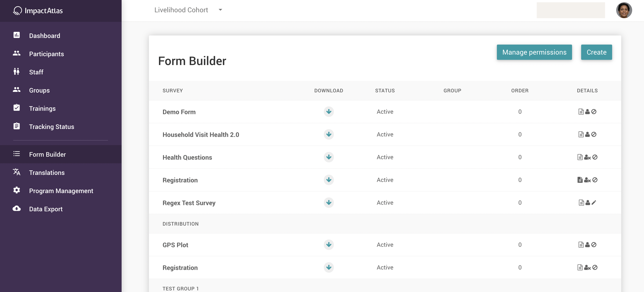Click the dropdown arrow beside Livelihood Cohort
Screen dimensions: 644x292
pos(220,10)
